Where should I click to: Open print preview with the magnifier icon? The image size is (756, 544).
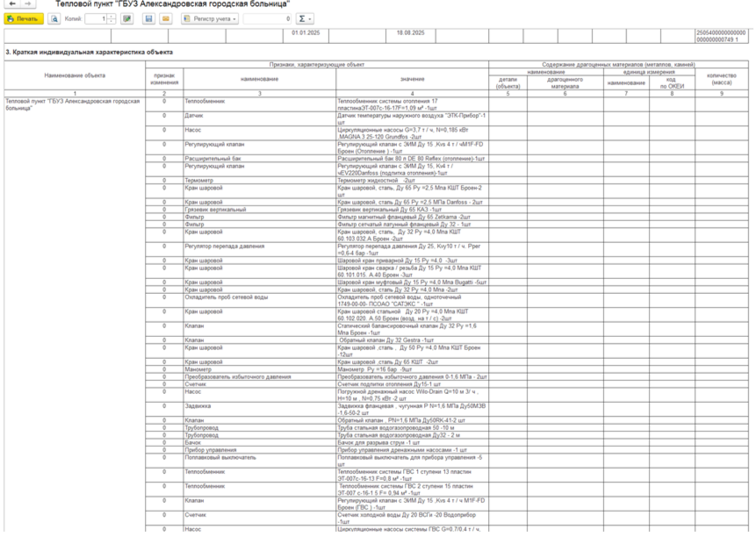click(x=54, y=18)
